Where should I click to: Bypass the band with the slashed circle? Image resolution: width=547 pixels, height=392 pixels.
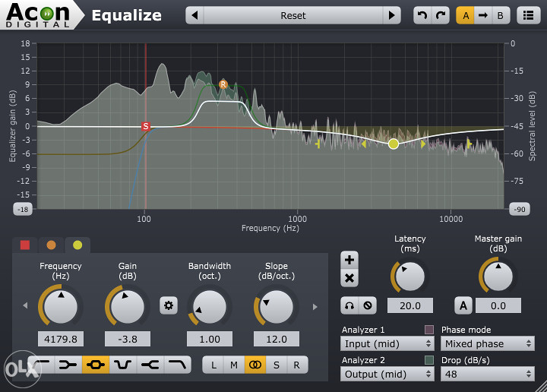[368, 306]
